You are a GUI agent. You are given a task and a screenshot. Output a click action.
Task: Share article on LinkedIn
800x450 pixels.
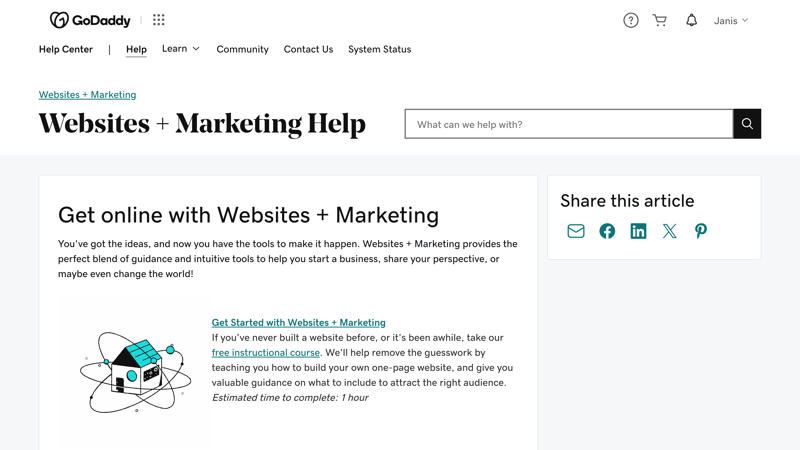pyautogui.click(x=638, y=231)
